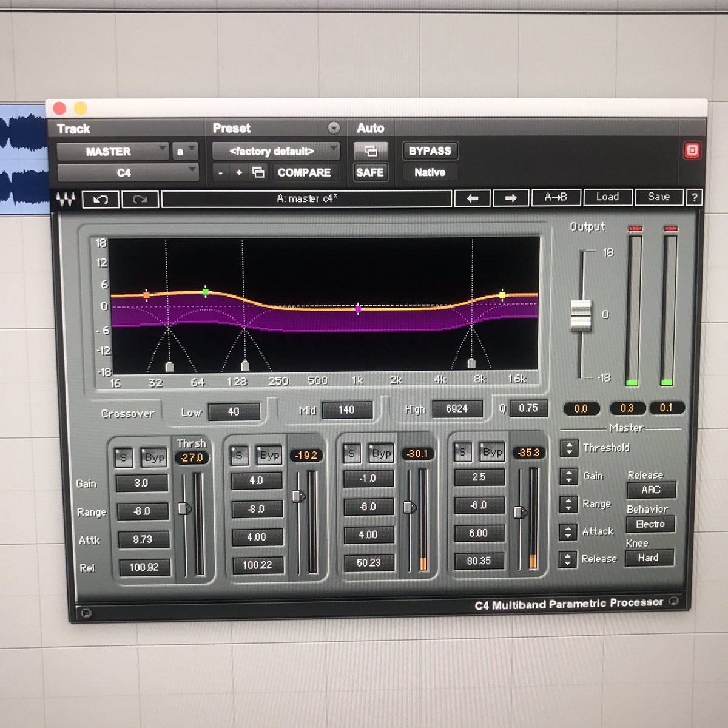Toggle the plugin BYPASS button
This screenshot has height=728, width=728.
click(430, 150)
